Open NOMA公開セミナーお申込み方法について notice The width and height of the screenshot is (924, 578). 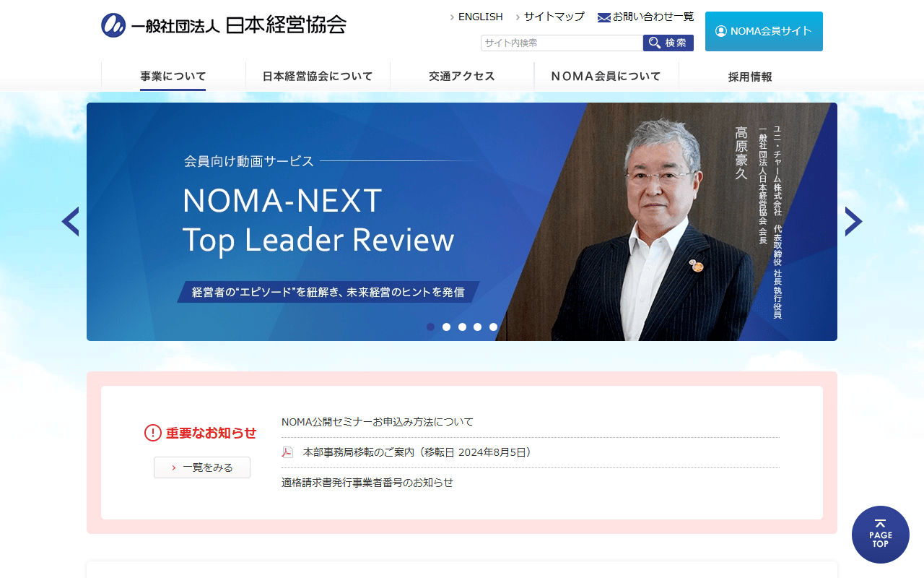click(x=378, y=422)
